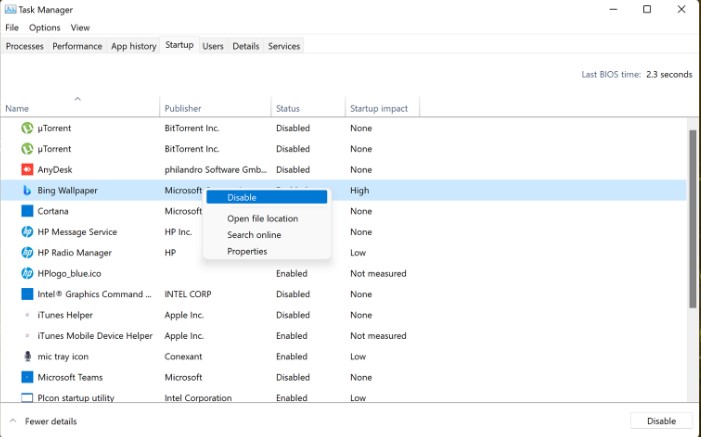
Task: Sort by the Status column header
Action: 288,108
